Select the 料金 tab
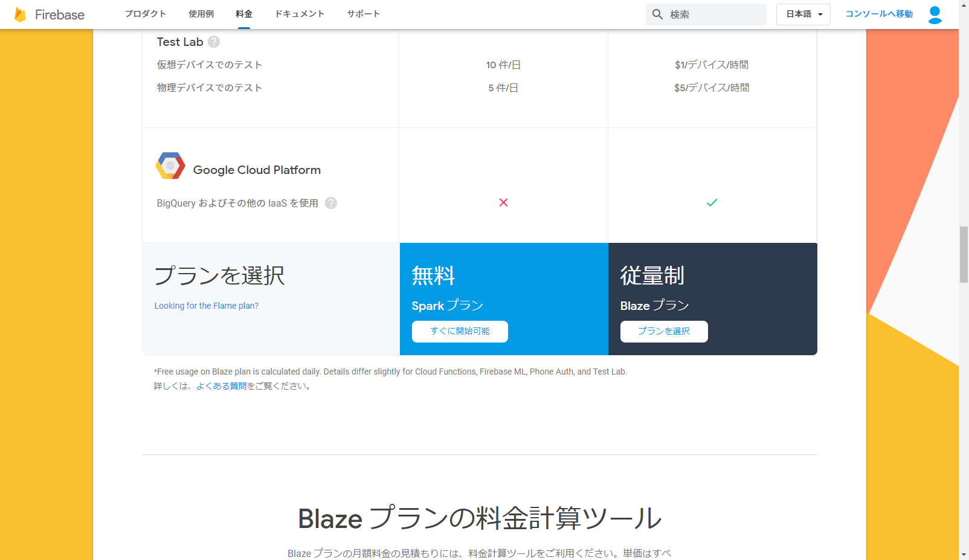Image resolution: width=969 pixels, height=560 pixels. (x=244, y=14)
